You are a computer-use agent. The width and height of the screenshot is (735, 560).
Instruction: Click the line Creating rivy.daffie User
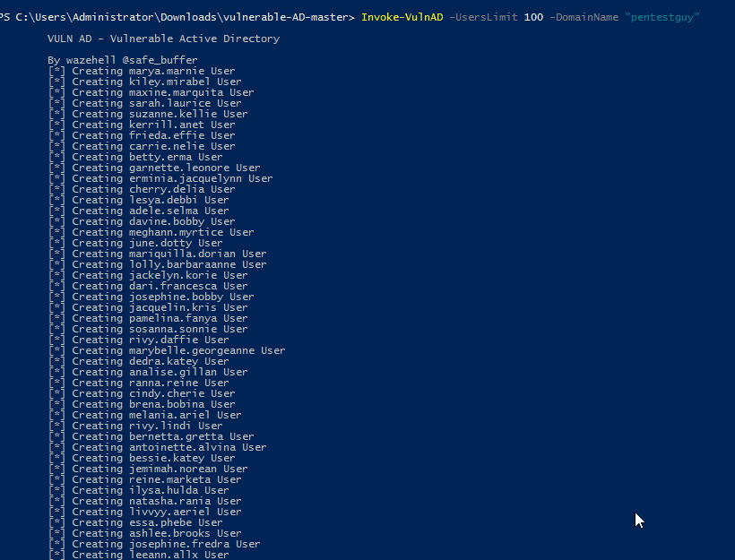click(x=138, y=340)
